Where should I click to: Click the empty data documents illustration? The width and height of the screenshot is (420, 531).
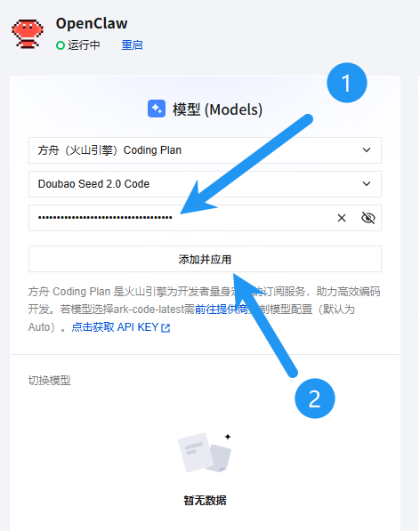[206, 452]
